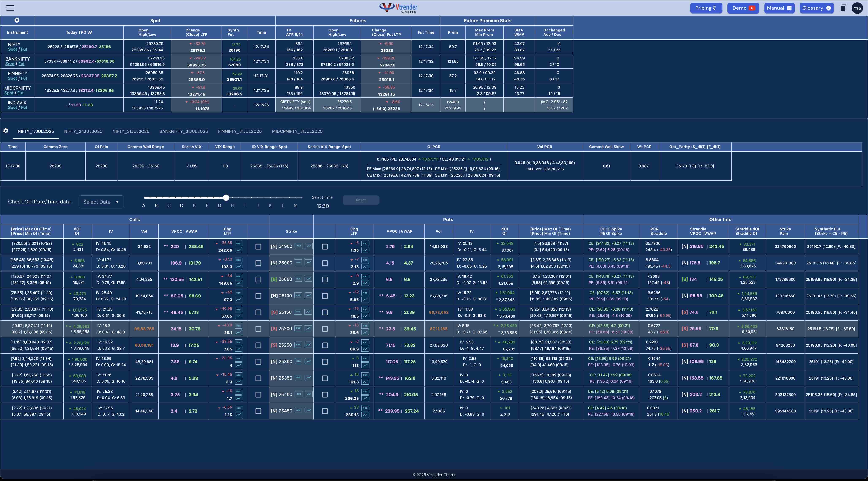Click put ABC icon in 25450 row
Viewport: 868px width, 481px height.
[365, 408]
